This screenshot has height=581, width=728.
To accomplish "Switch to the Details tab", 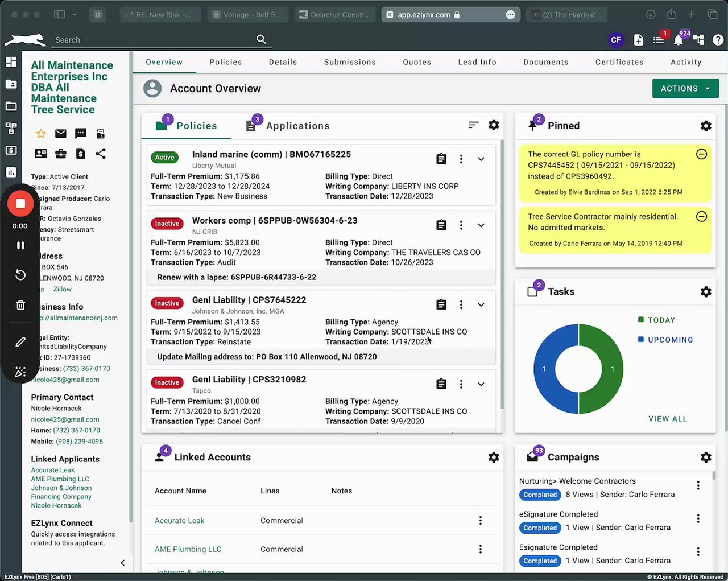I will click(x=283, y=62).
